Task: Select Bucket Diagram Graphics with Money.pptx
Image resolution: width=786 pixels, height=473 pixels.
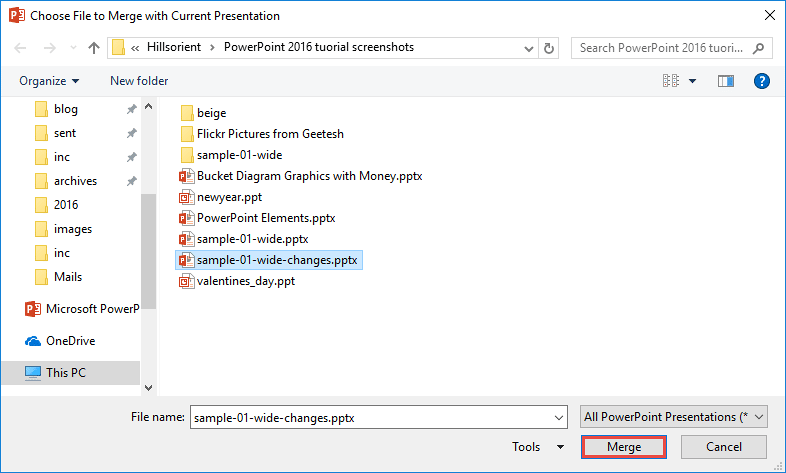Action: coord(301,176)
